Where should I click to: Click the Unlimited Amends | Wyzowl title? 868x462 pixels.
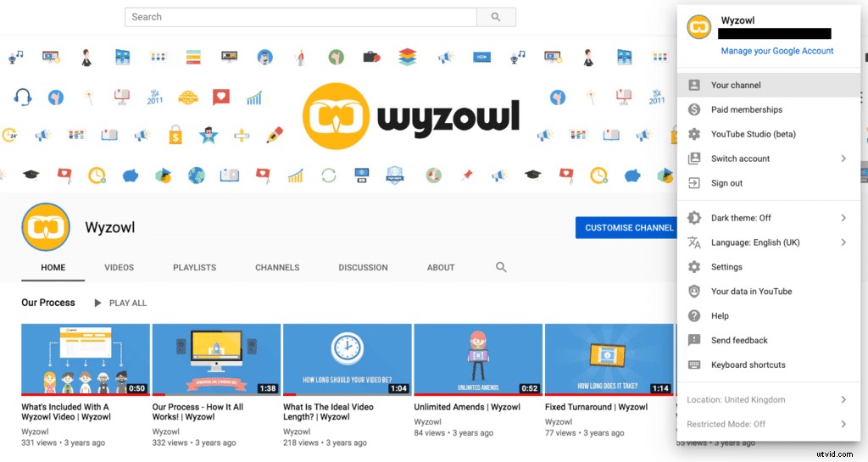[467, 407]
